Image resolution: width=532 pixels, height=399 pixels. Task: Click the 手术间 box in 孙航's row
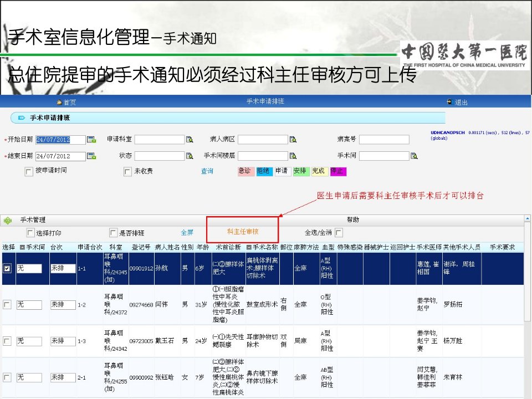[x=29, y=268]
